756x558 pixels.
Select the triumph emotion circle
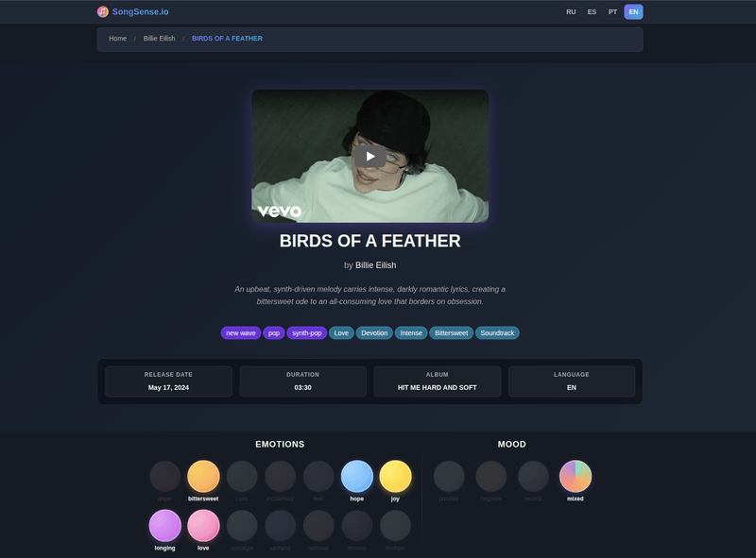[395, 526]
